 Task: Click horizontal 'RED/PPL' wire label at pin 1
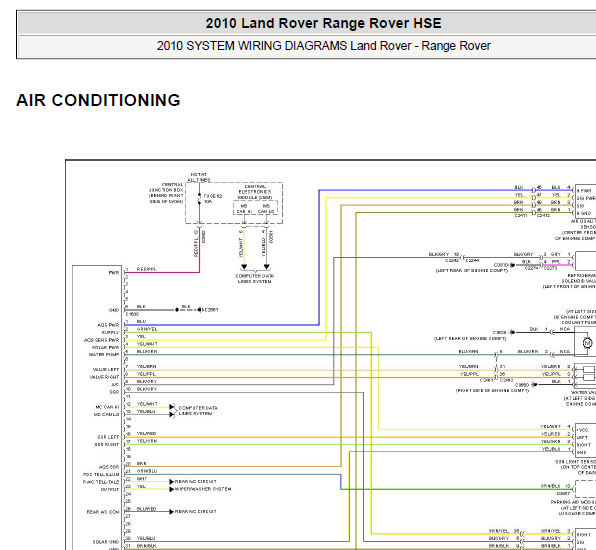(x=146, y=269)
